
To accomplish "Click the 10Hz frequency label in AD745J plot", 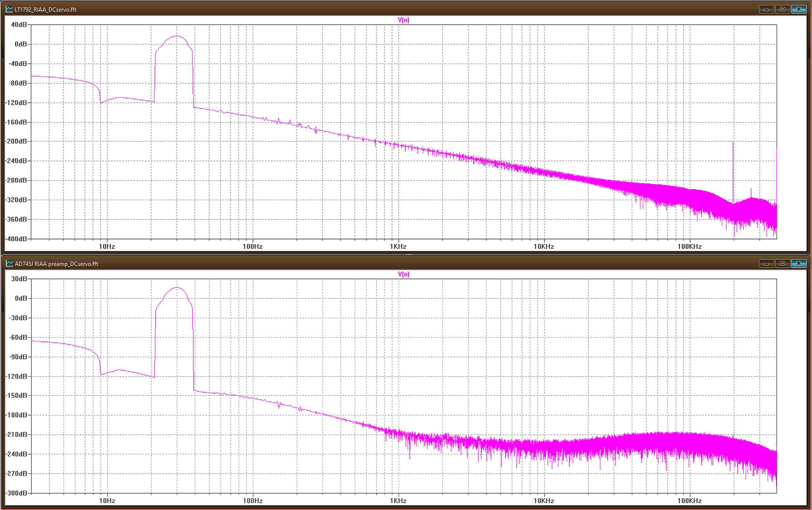I will (x=107, y=500).
